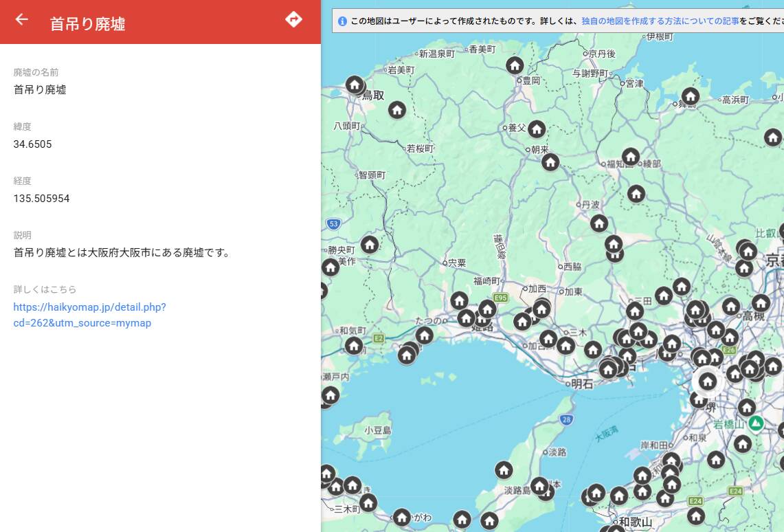This screenshot has width=784, height=532.
Task: Select the house marker at 鳥取
Action: click(355, 85)
